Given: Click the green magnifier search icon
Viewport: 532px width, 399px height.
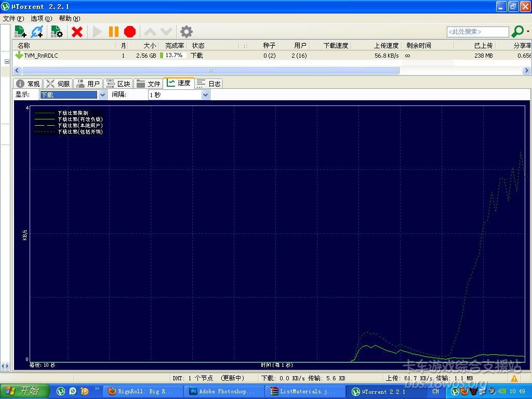Looking at the screenshot, I should 517,32.
